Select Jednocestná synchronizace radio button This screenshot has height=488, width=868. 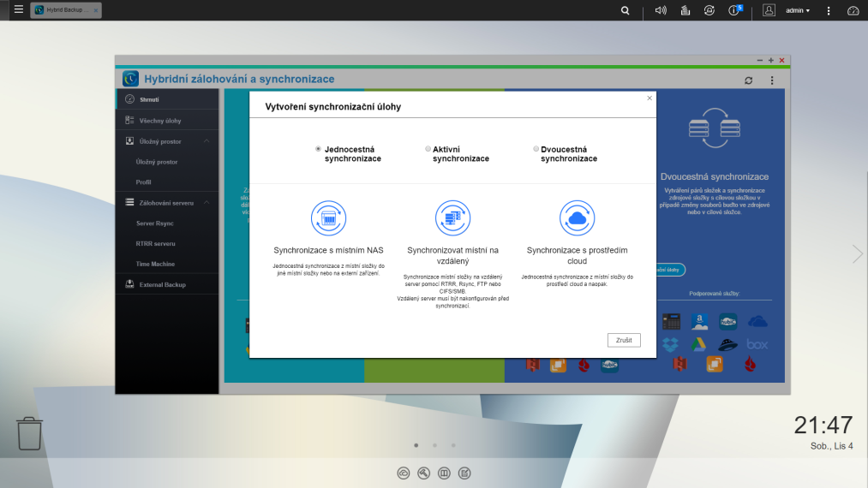pos(318,149)
